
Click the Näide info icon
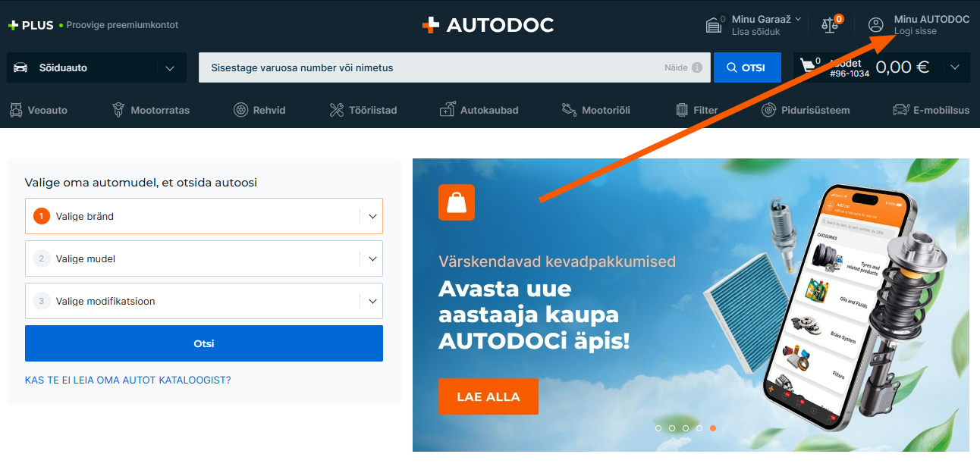click(697, 67)
